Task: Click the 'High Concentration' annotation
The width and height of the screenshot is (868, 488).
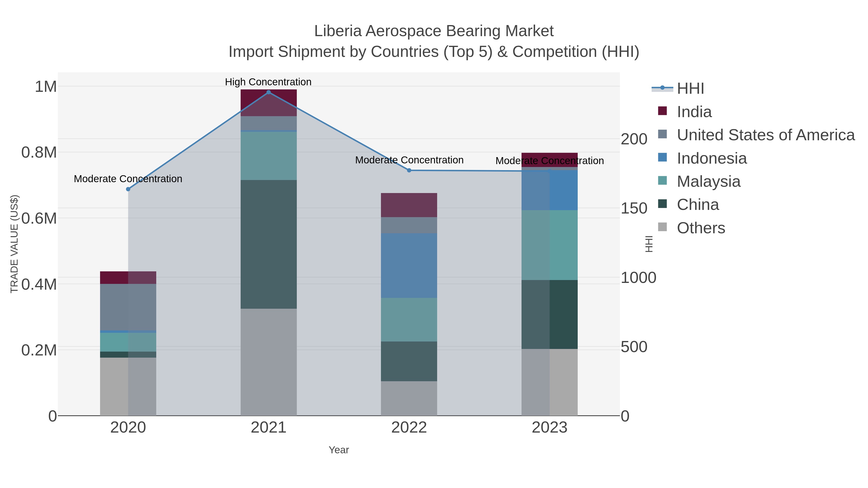Action: coord(268,82)
